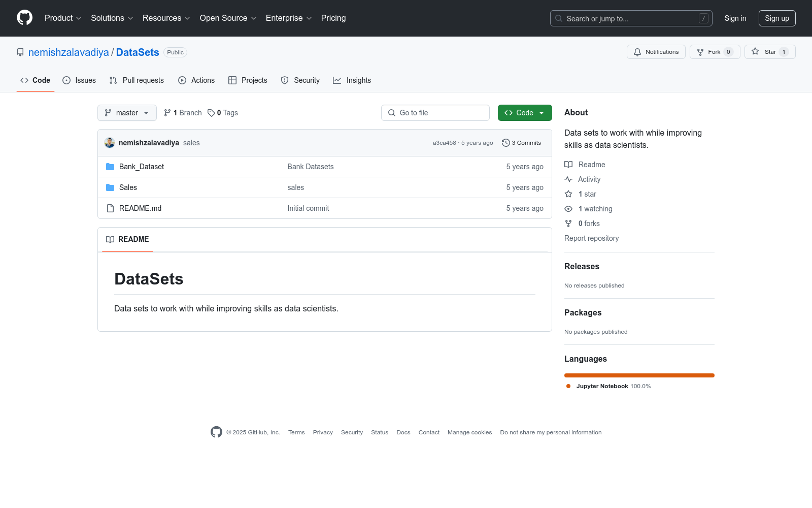Fork this repository
Image resolution: width=812 pixels, height=508 pixels.
point(715,52)
